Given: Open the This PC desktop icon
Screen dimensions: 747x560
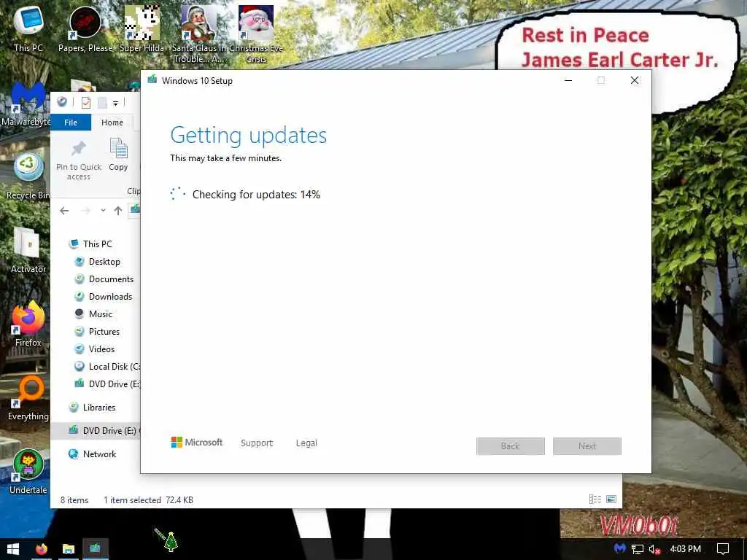Looking at the screenshot, I should click(x=28, y=28).
